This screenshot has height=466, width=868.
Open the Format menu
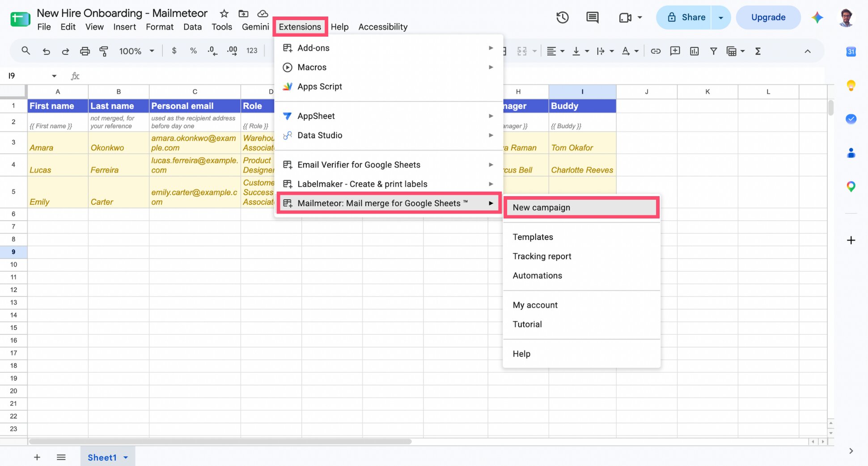pos(160,27)
